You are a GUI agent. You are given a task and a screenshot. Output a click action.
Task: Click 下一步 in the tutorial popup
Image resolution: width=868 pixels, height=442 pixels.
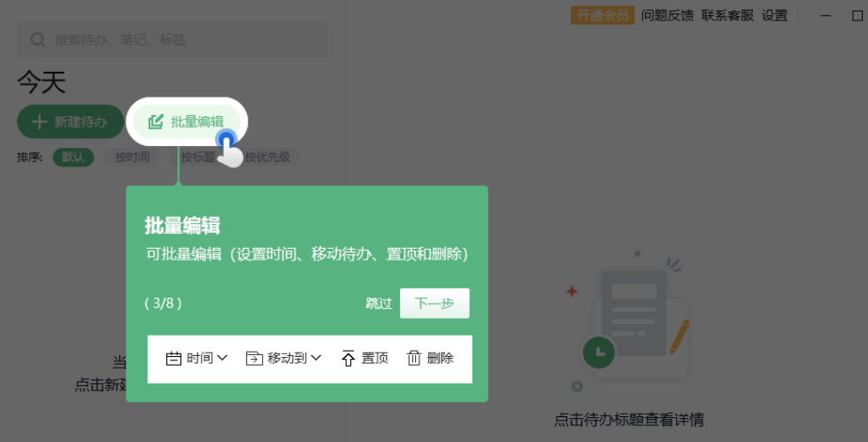tap(434, 303)
